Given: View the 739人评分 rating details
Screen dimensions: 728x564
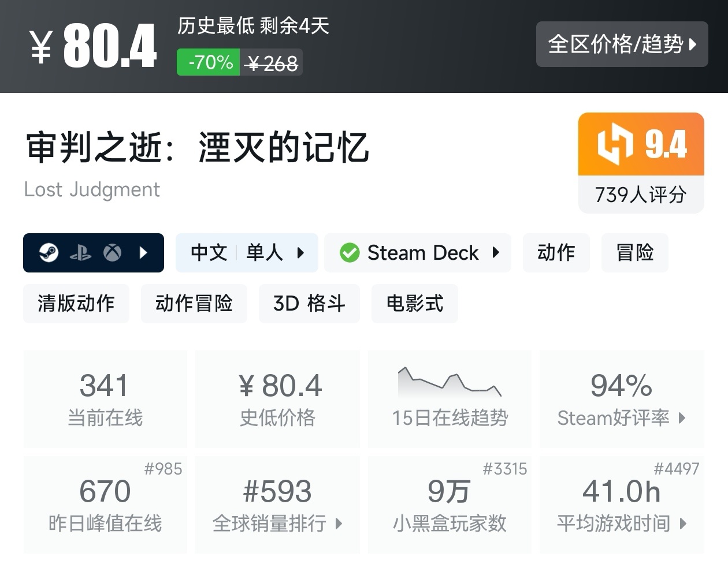Looking at the screenshot, I should pos(640,195).
